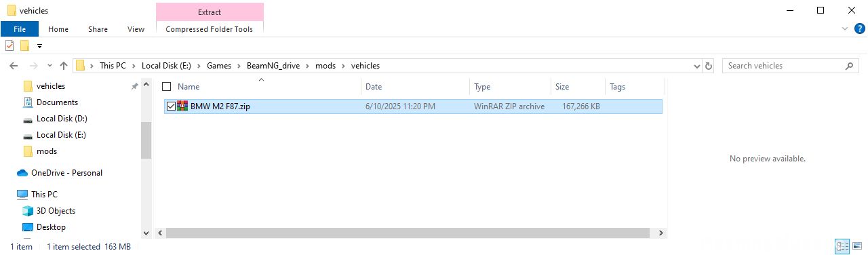Sort files by Name column

[261, 87]
